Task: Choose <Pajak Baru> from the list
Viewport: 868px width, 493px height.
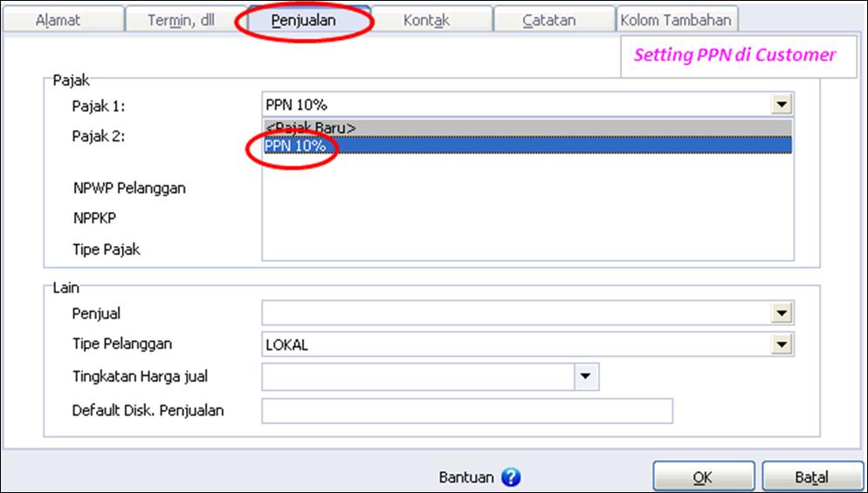Action: [527, 127]
